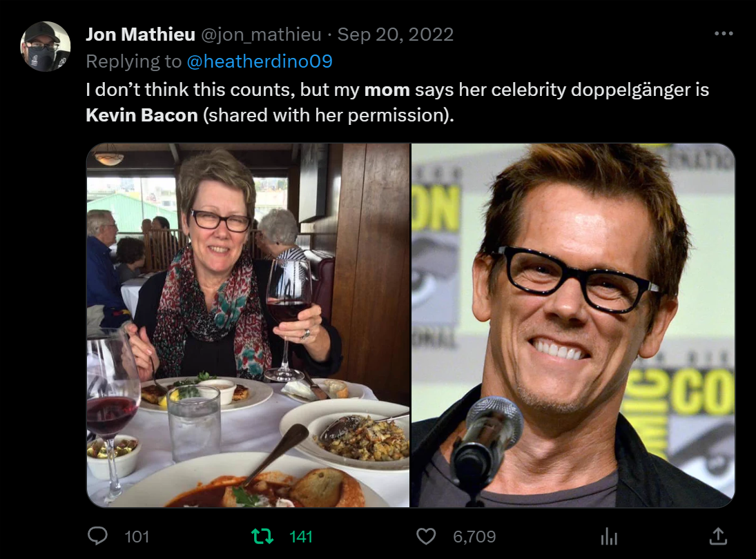Like the tweet with the heart icon
Viewport: 756px width, 559px height.
[426, 536]
